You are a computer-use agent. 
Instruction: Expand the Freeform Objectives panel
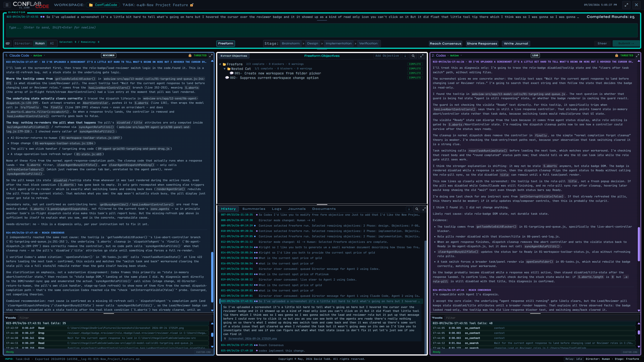[x=422, y=56]
